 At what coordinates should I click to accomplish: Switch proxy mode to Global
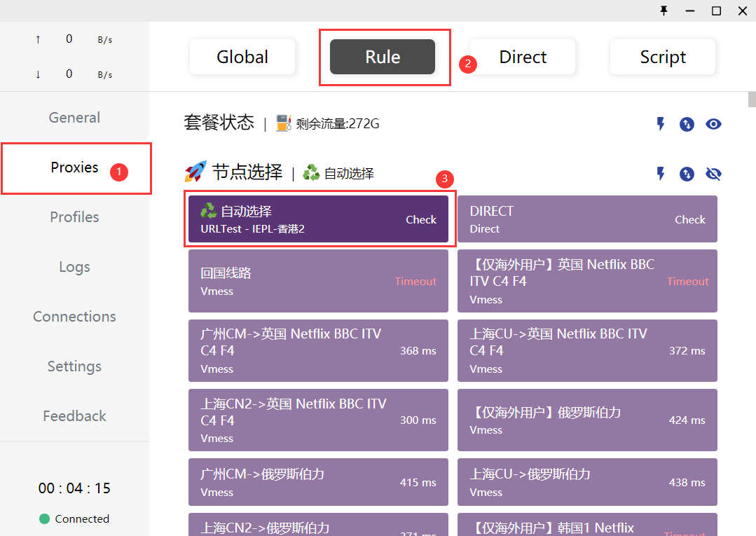[242, 57]
